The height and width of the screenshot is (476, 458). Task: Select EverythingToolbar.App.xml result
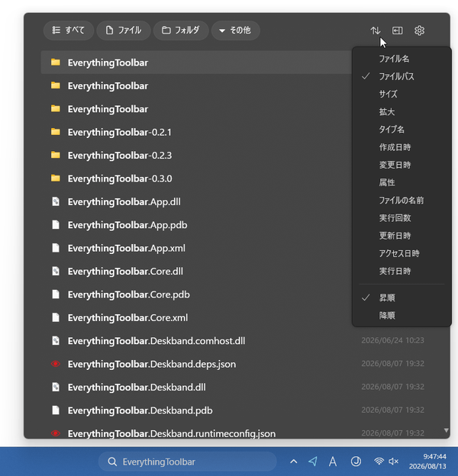(196, 248)
